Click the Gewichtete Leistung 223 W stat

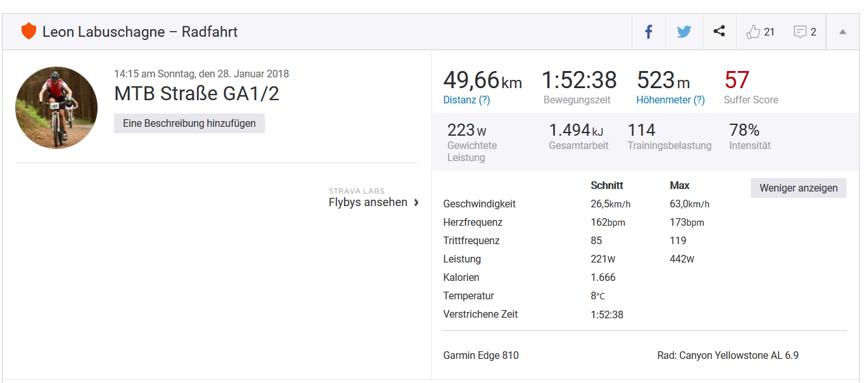467,131
